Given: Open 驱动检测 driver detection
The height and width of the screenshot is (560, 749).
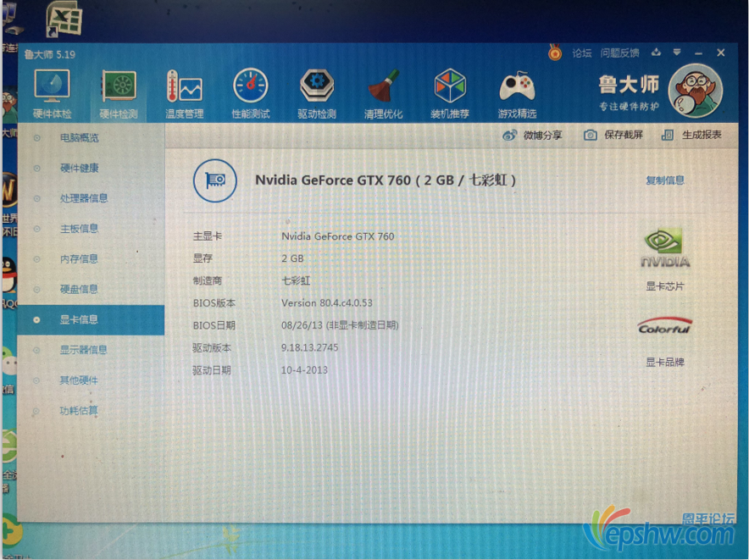Looking at the screenshot, I should (x=317, y=94).
